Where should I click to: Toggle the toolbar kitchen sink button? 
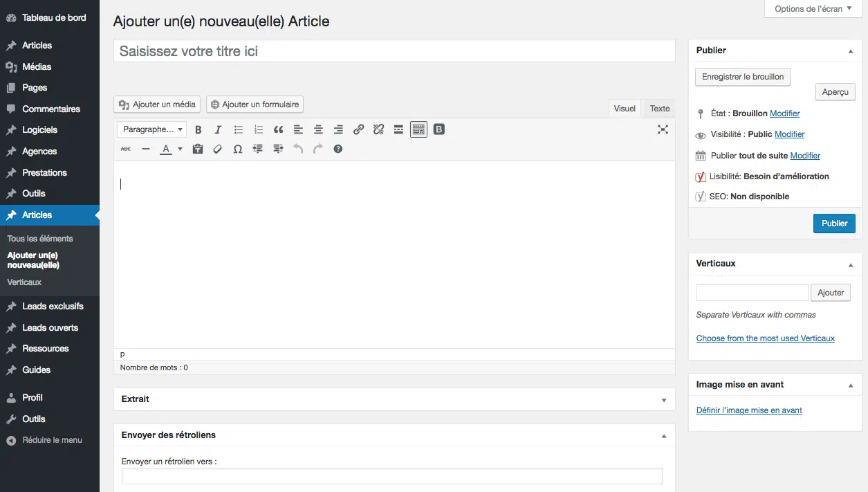tap(418, 129)
